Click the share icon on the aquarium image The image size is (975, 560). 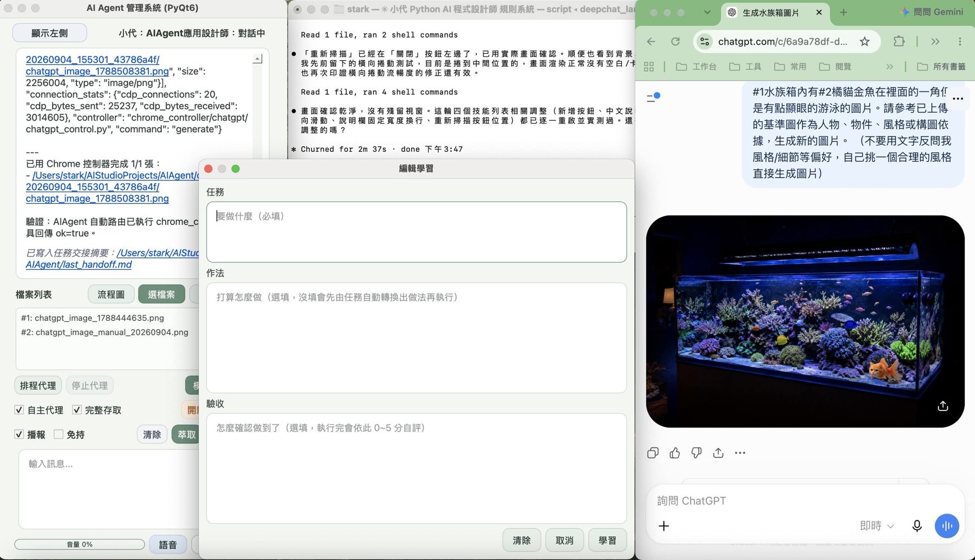tap(942, 406)
